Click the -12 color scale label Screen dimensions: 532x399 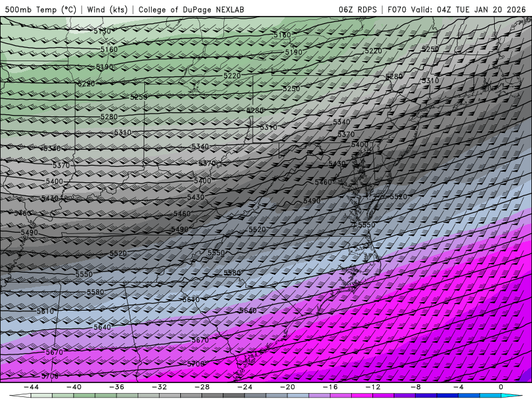pos(373,387)
